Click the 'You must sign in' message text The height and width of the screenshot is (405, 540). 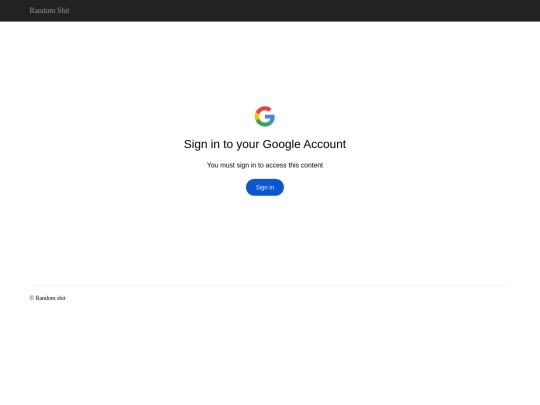(264, 165)
